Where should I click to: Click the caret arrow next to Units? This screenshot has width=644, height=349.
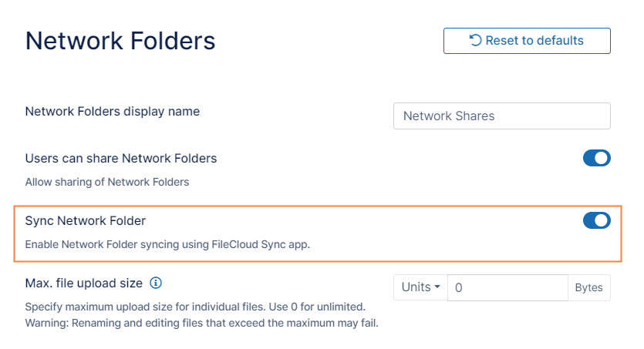coord(438,287)
